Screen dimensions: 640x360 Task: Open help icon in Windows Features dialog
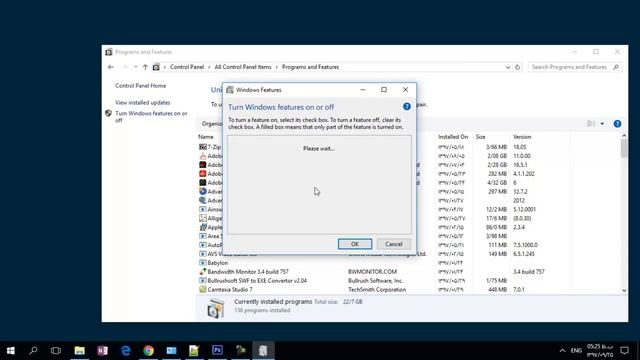tap(407, 107)
